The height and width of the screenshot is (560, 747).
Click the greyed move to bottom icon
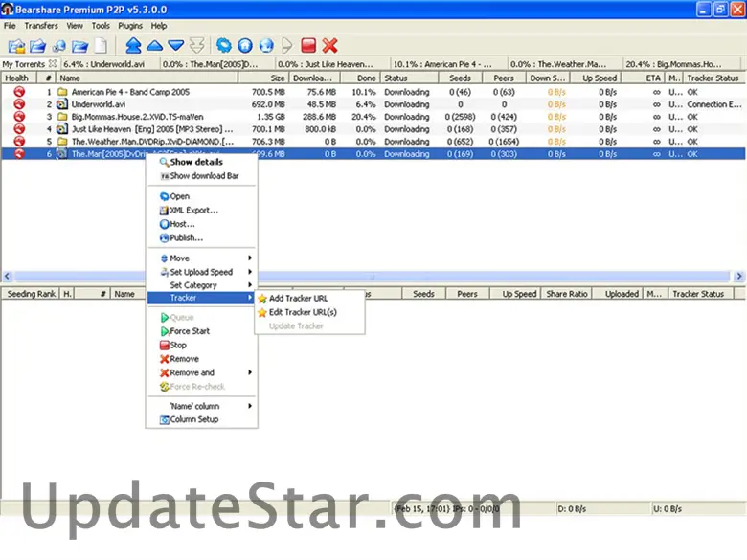pos(196,46)
